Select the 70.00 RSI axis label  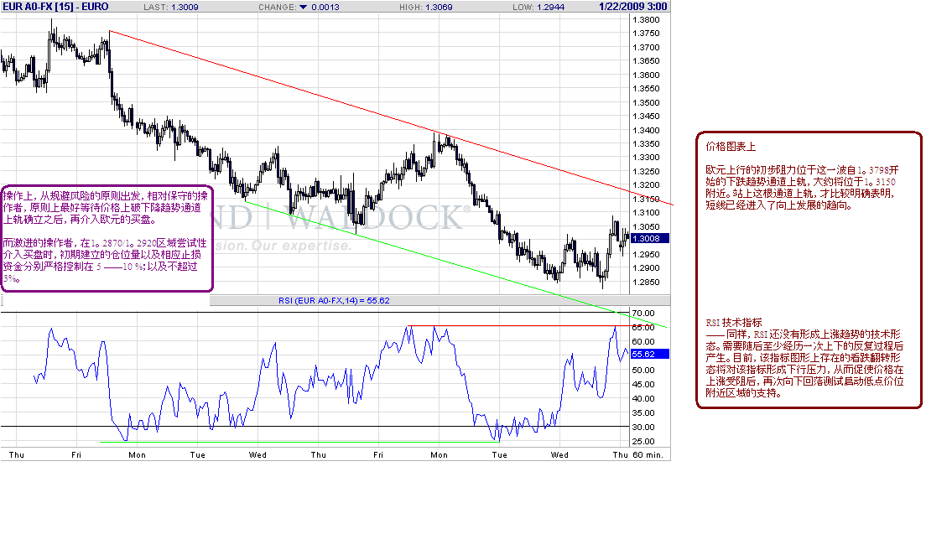(x=643, y=313)
